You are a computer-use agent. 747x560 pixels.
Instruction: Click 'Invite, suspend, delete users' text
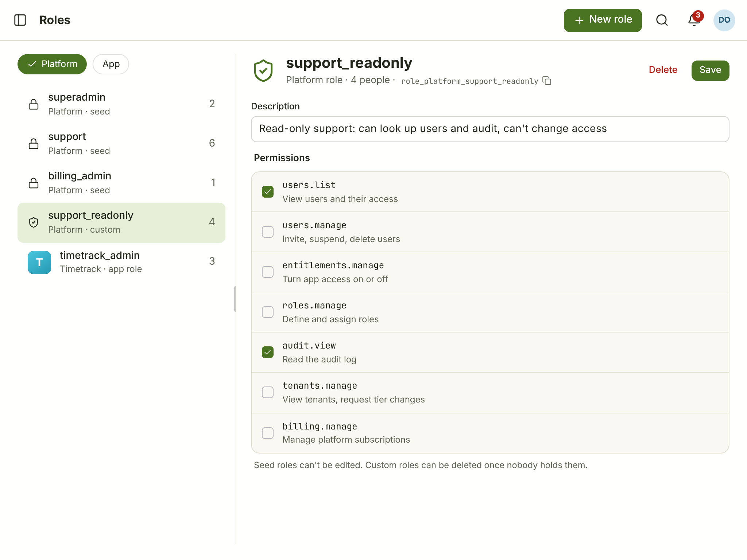(341, 239)
